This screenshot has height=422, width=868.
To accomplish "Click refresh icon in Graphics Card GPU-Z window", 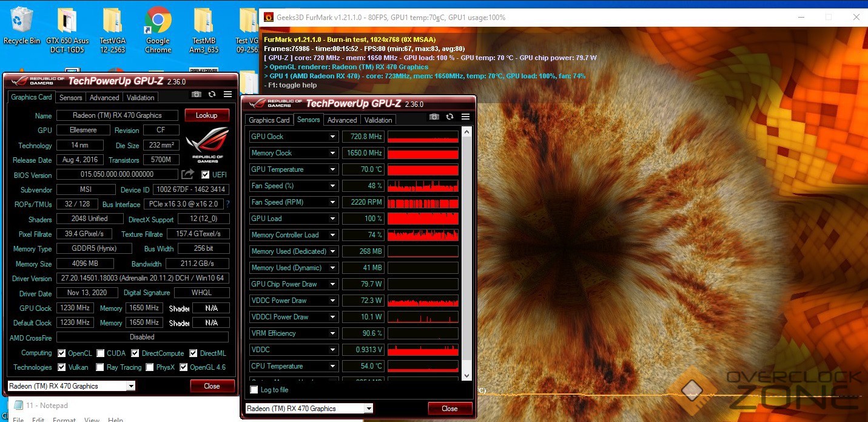I will (x=212, y=94).
